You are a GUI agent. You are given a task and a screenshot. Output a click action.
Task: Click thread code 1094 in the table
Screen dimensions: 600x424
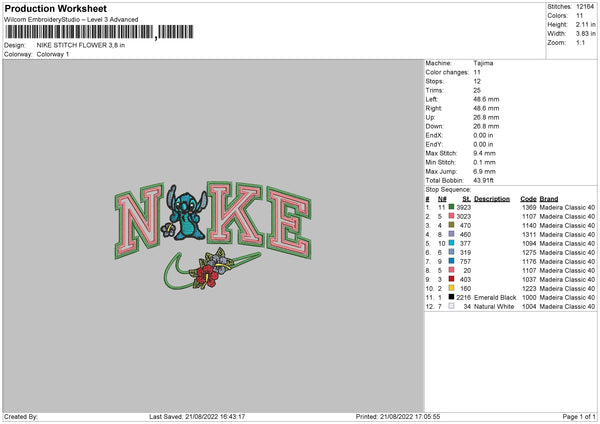coord(529,243)
